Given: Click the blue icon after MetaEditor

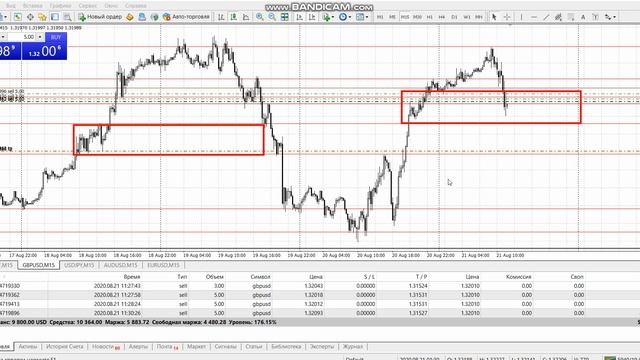Looking at the screenshot, I should (142, 17).
